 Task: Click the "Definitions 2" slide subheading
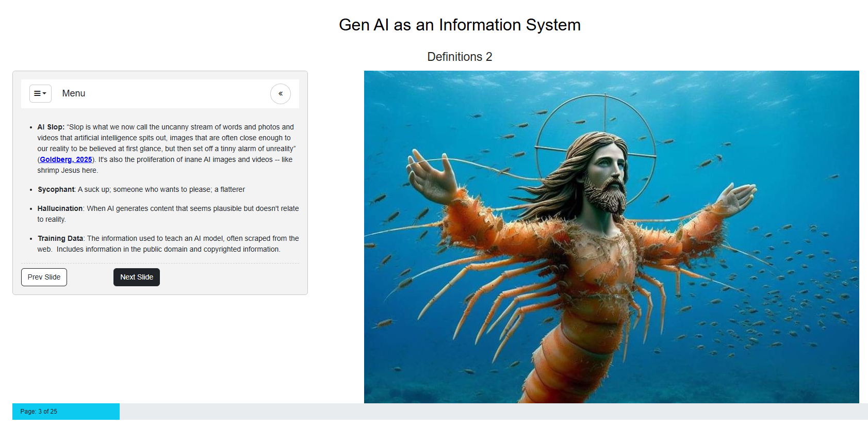click(460, 57)
